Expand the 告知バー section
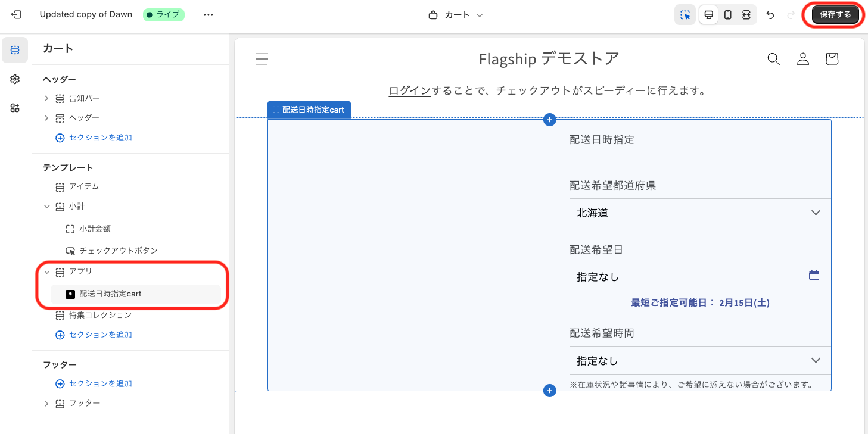The image size is (868, 434). 46,98
